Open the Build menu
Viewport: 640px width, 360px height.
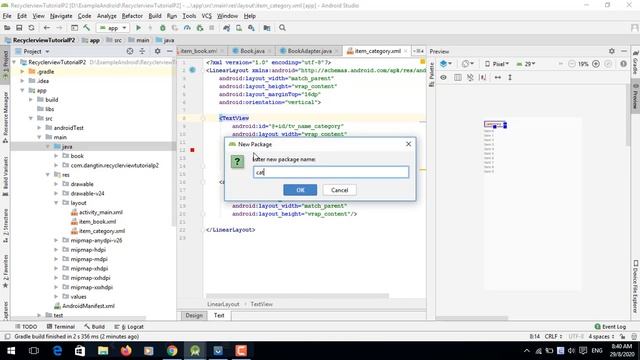click(x=155, y=16)
